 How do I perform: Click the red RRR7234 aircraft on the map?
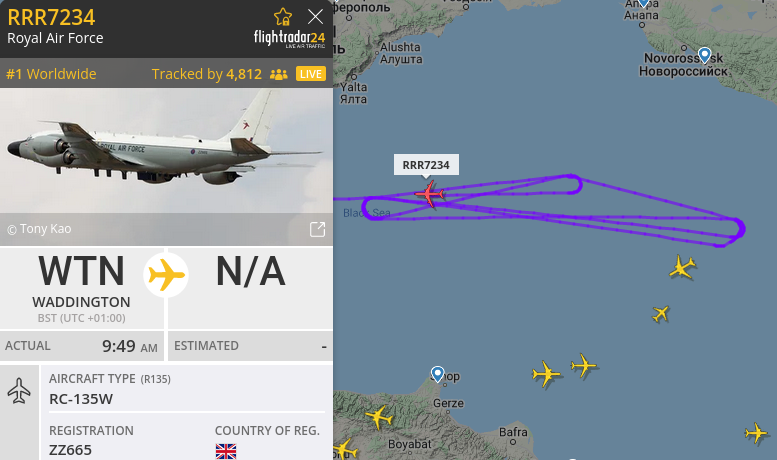click(430, 194)
